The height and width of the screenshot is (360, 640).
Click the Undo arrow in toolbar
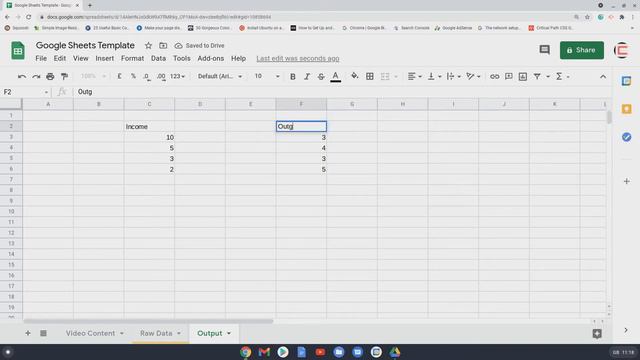pos(22,76)
